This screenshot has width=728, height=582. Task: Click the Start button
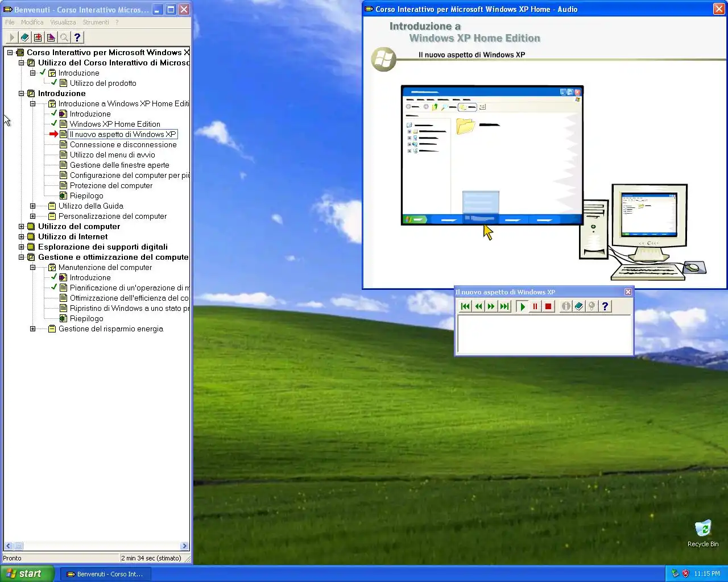tap(27, 573)
